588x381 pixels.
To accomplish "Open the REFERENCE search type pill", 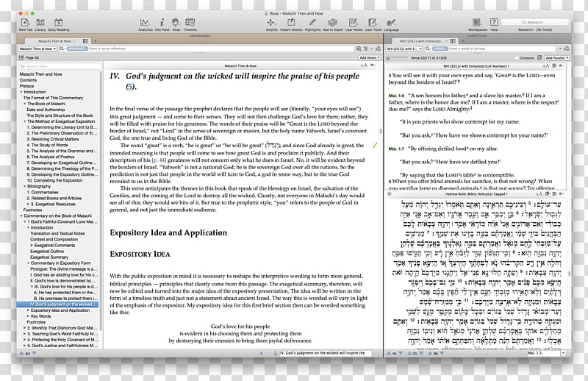I will pos(77,49).
